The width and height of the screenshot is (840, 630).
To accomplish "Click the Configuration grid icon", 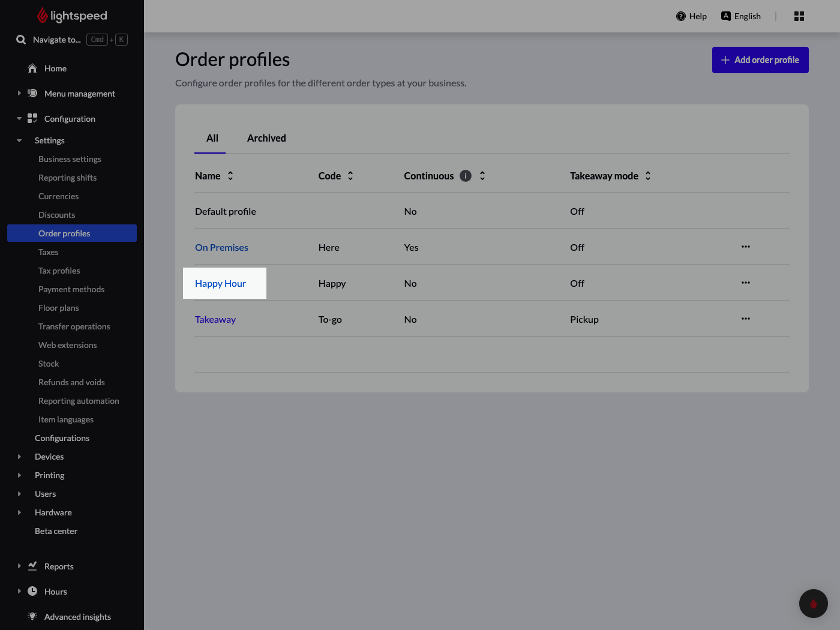I will 32,119.
